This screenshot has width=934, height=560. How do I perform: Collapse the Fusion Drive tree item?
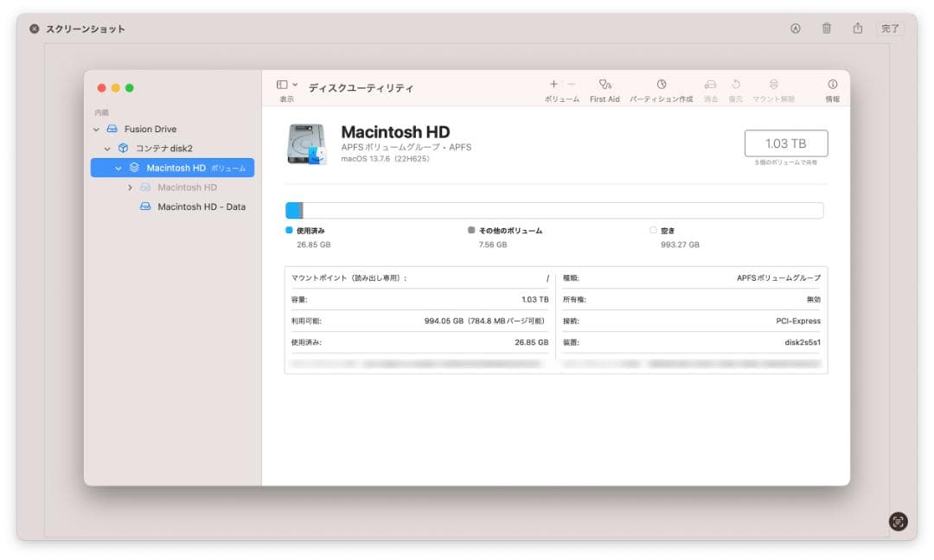click(x=95, y=128)
